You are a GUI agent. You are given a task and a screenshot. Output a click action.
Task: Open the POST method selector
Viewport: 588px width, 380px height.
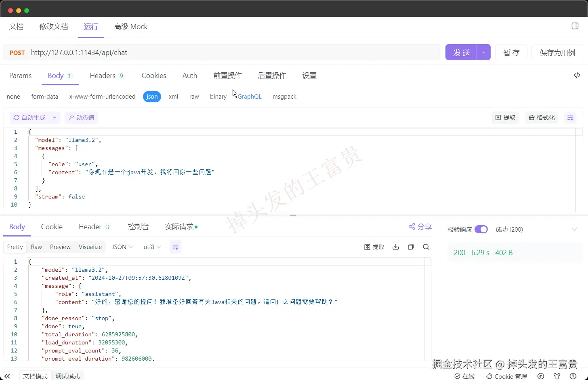17,53
